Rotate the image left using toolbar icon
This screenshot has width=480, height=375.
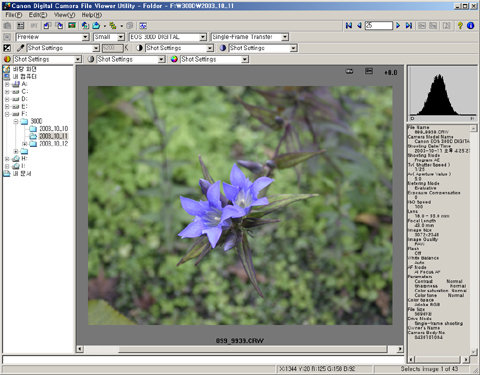47,26
